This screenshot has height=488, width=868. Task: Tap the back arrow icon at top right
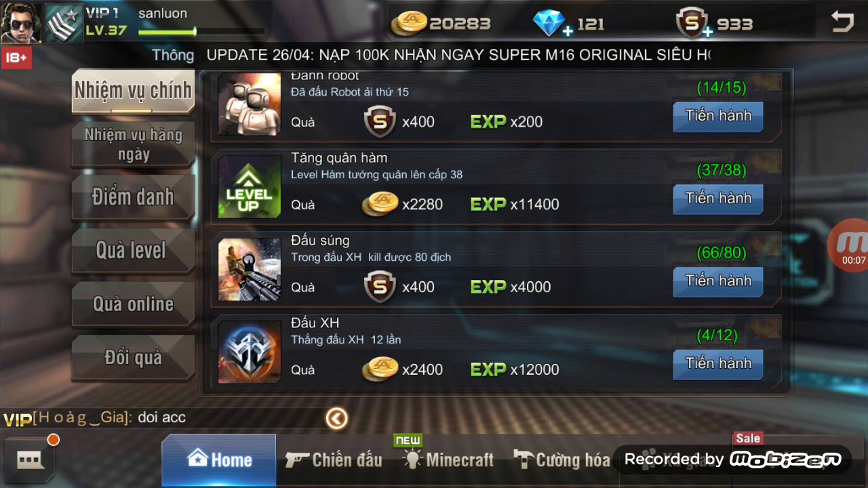pos(842,22)
